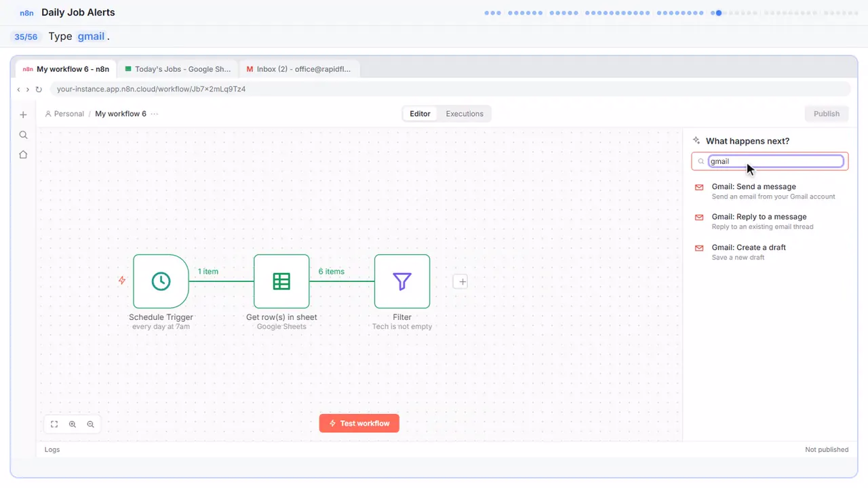Viewport: 868px width, 488px height.
Task: Reload the page with the browser refresh icon
Action: click(39, 89)
